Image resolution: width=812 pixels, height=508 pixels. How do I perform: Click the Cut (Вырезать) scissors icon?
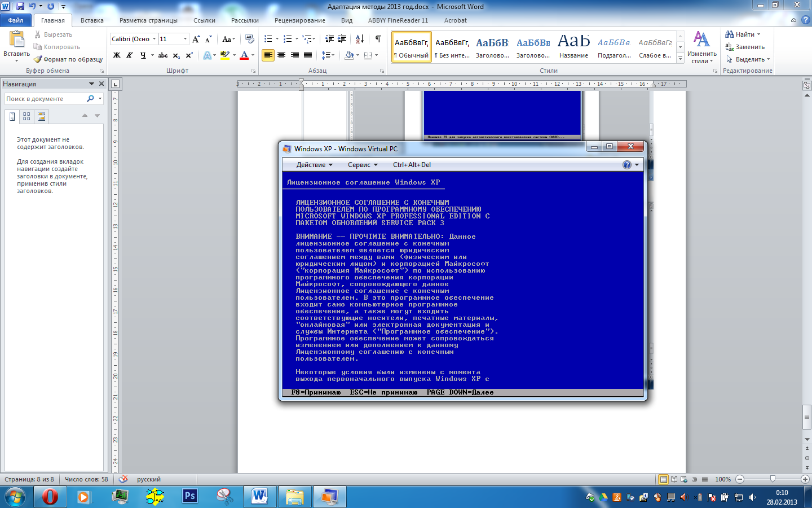coord(38,34)
